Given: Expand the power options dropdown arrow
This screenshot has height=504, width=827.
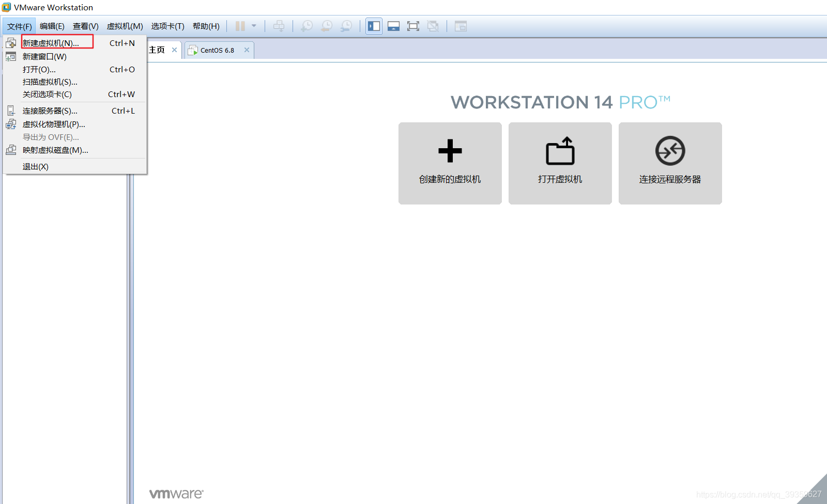Looking at the screenshot, I should coord(254,26).
